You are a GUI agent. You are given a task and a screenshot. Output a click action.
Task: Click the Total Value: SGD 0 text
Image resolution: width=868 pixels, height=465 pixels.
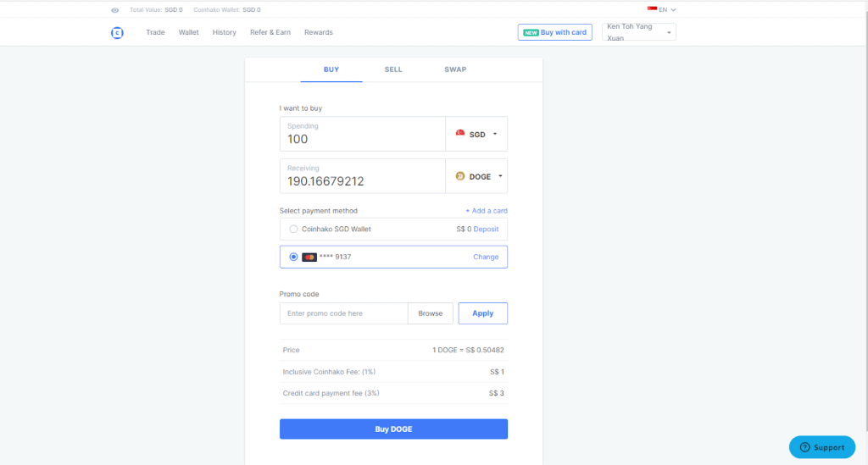(x=156, y=10)
